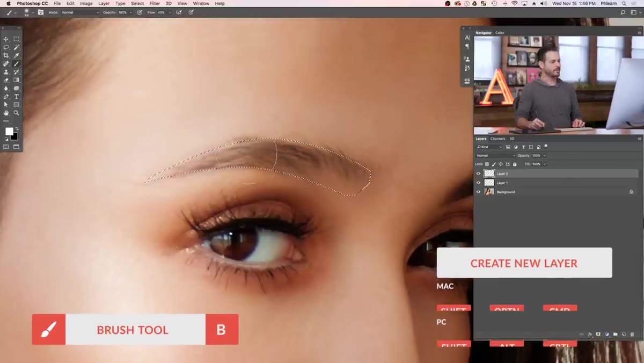Toggle type layer filter in Layers panel
The image size is (644, 363).
pos(523,147)
